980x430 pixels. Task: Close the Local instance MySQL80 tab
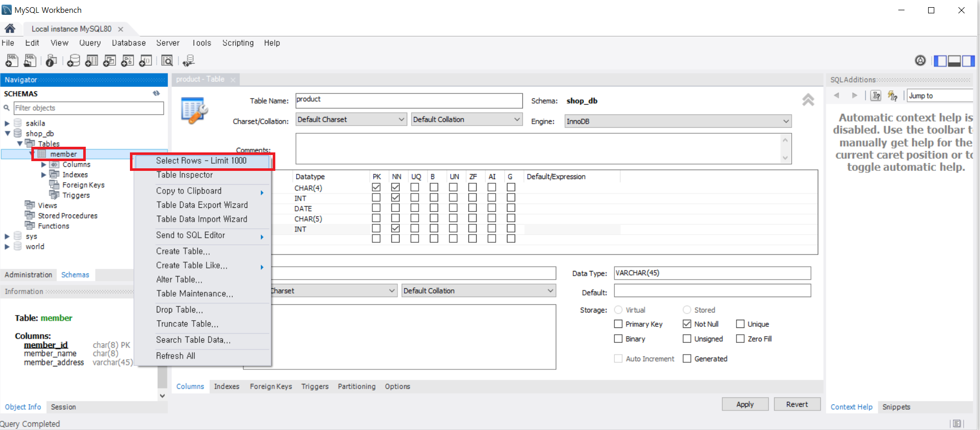121,29
